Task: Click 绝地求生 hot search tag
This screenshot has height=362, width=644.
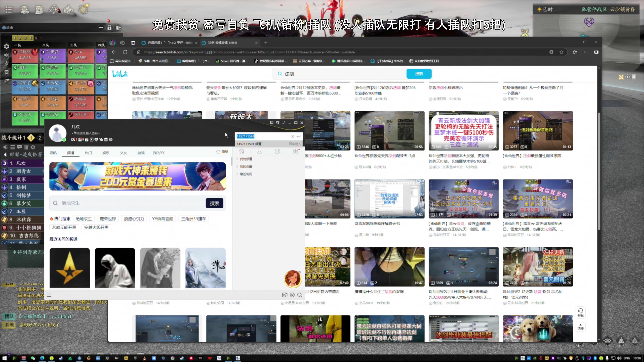Action: click(84, 219)
